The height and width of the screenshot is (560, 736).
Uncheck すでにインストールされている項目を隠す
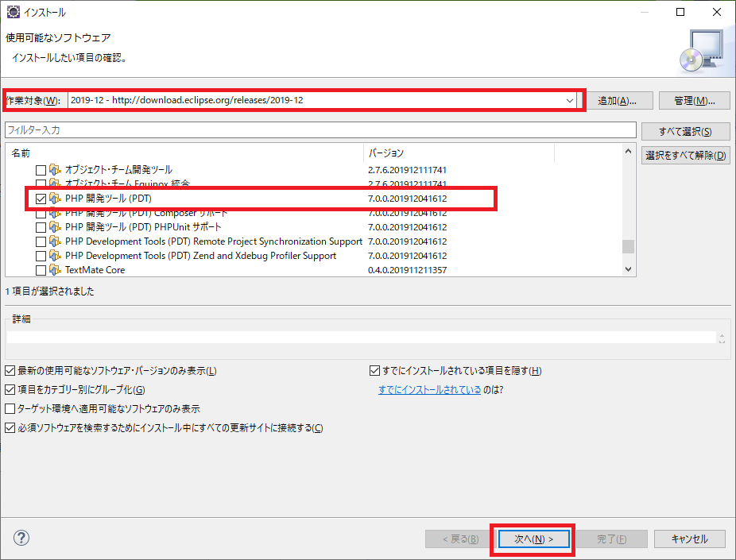point(373,370)
